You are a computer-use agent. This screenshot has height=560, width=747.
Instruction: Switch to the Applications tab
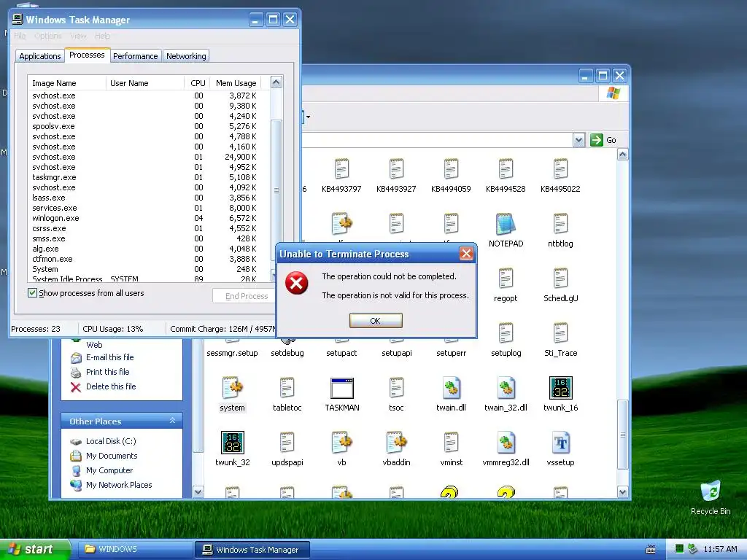pos(40,56)
